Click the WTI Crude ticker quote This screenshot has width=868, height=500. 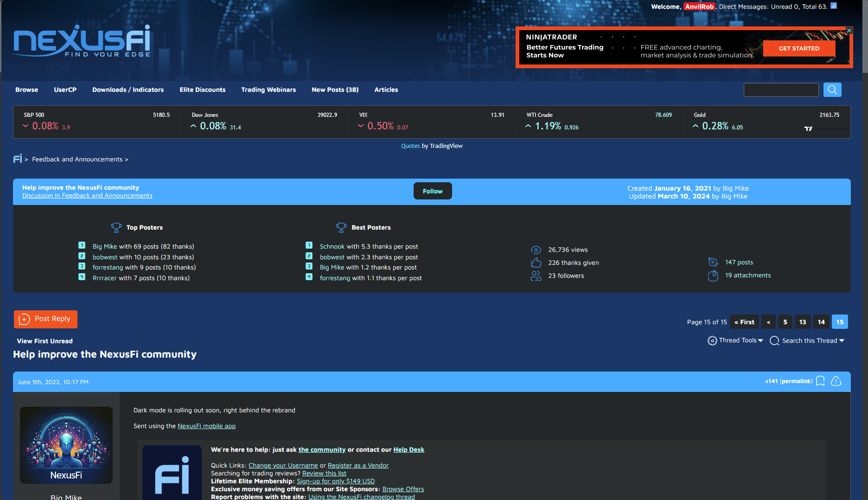pyautogui.click(x=599, y=122)
